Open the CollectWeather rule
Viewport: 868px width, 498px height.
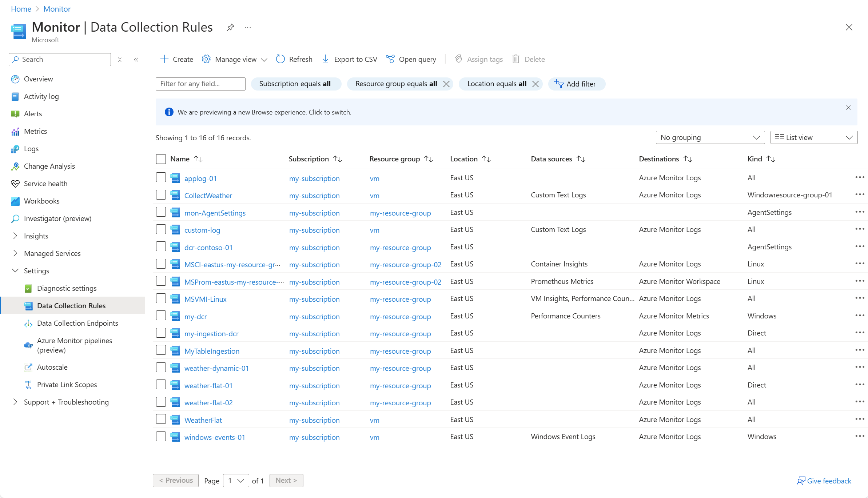point(208,195)
